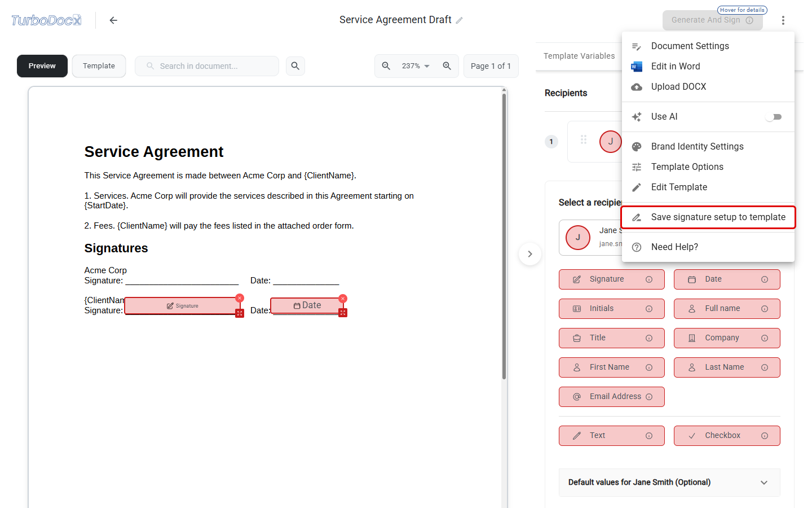812x508 pixels.
Task: Click the Search in document field
Action: 207,66
